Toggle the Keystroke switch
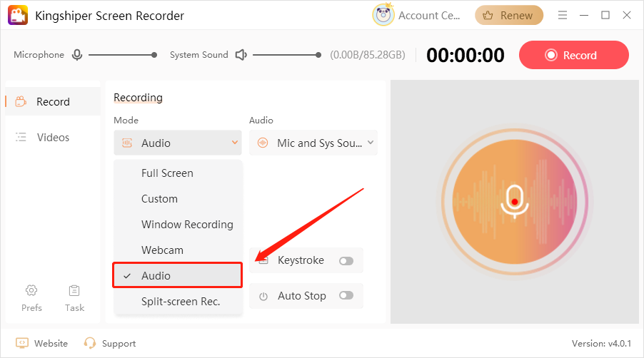This screenshot has width=644, height=358. pos(346,261)
